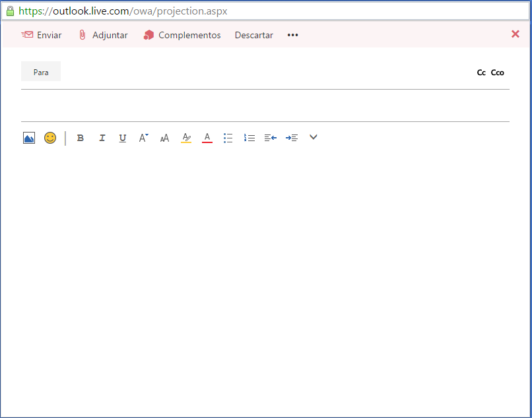Insert a picture inline
Screen dimensions: 532x418
tap(28, 138)
